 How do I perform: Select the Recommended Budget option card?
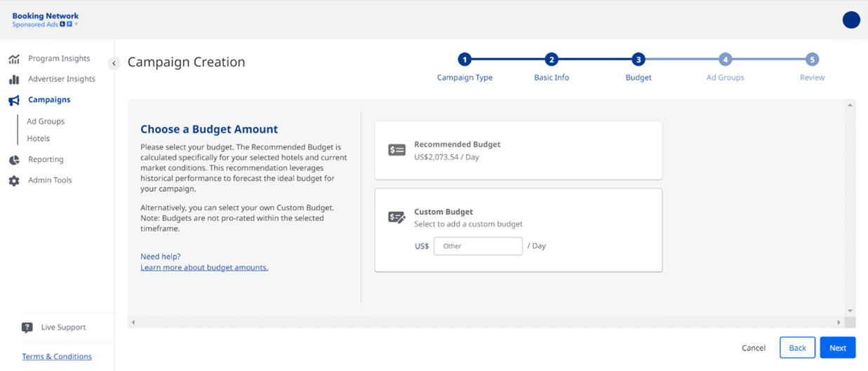[x=519, y=150]
